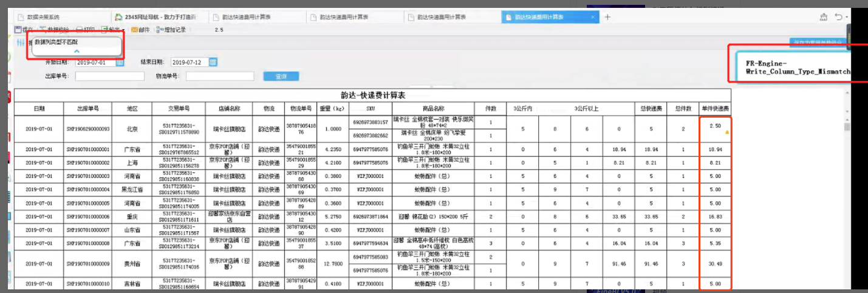Click the 数据校验 toolbar button
Viewport: 868px width, 293px height.
click(x=53, y=29)
